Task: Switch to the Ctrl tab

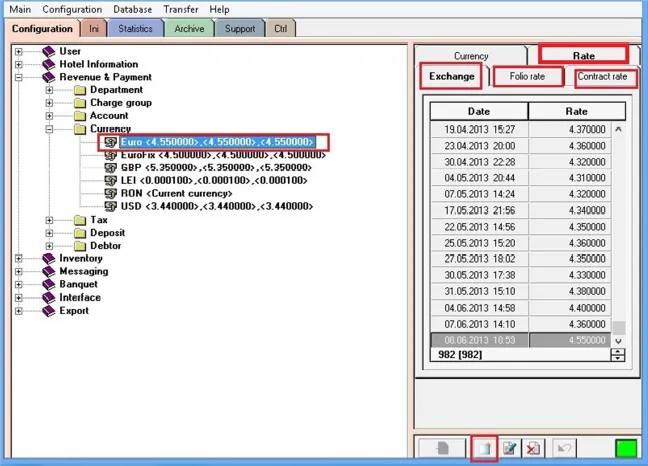Action: [280, 29]
